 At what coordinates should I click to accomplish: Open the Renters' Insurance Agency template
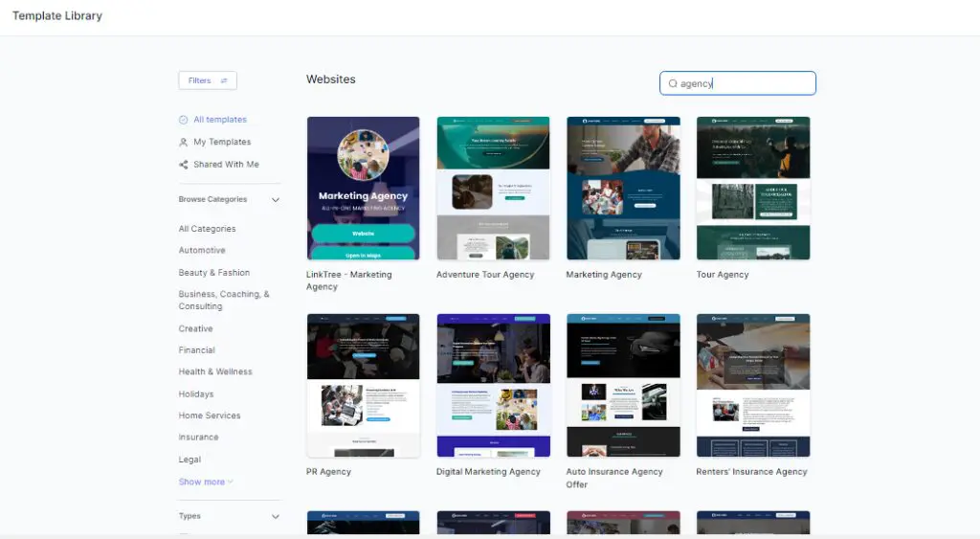(753, 385)
